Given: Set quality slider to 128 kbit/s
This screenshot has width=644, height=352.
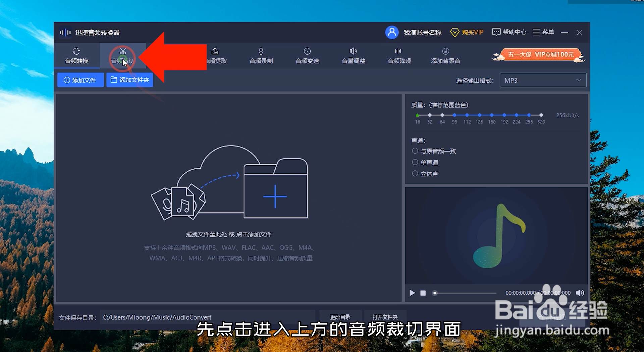Looking at the screenshot, I should pos(479,115).
